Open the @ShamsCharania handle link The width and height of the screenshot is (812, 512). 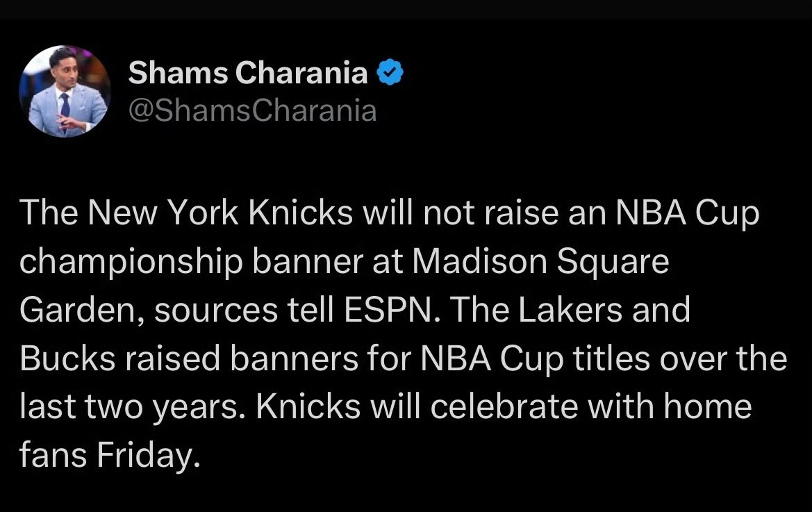[253, 110]
